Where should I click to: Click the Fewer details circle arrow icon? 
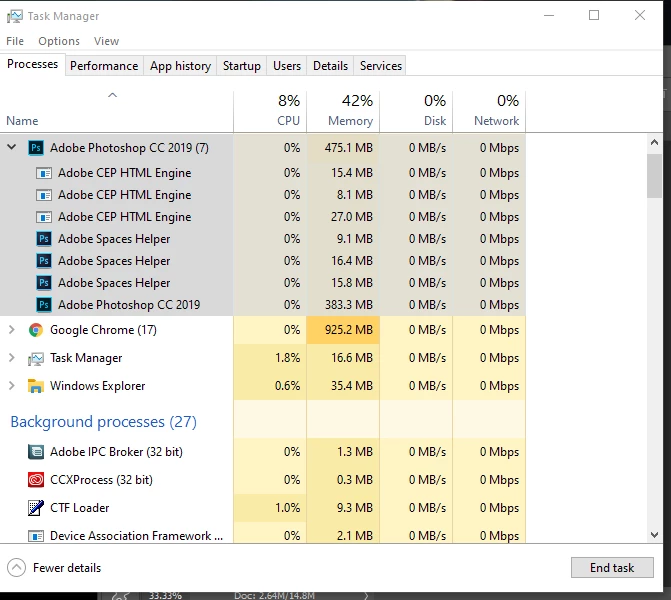(16, 568)
